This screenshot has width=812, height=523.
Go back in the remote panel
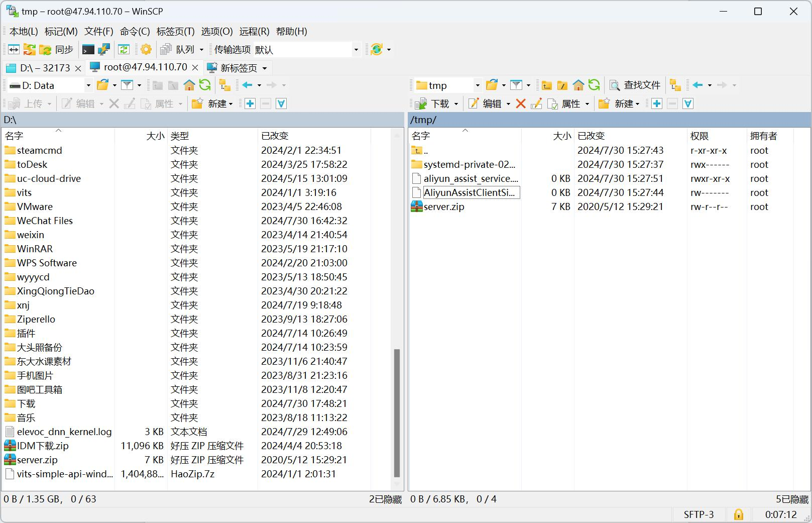pyautogui.click(x=698, y=85)
